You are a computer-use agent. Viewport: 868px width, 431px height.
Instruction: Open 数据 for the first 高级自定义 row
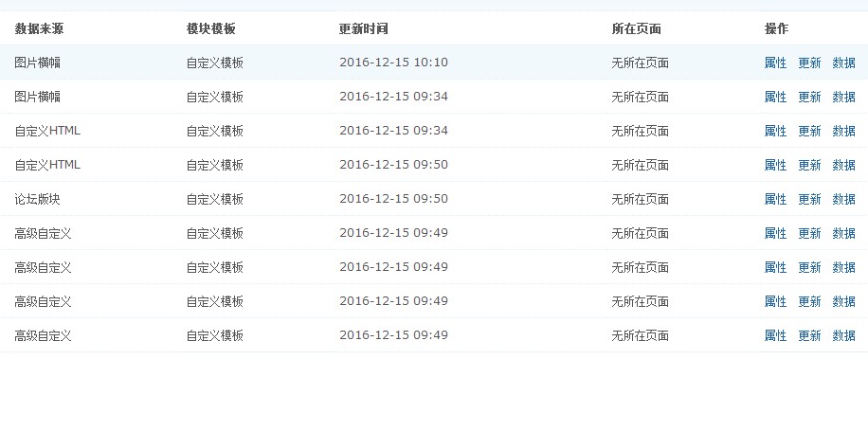tap(843, 233)
